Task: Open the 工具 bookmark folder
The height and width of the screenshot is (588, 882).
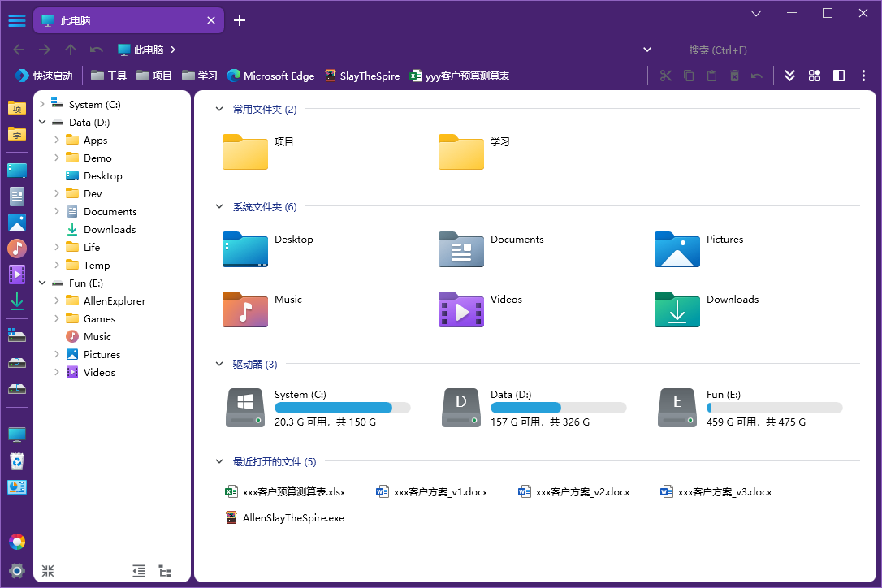Action: tap(109, 76)
